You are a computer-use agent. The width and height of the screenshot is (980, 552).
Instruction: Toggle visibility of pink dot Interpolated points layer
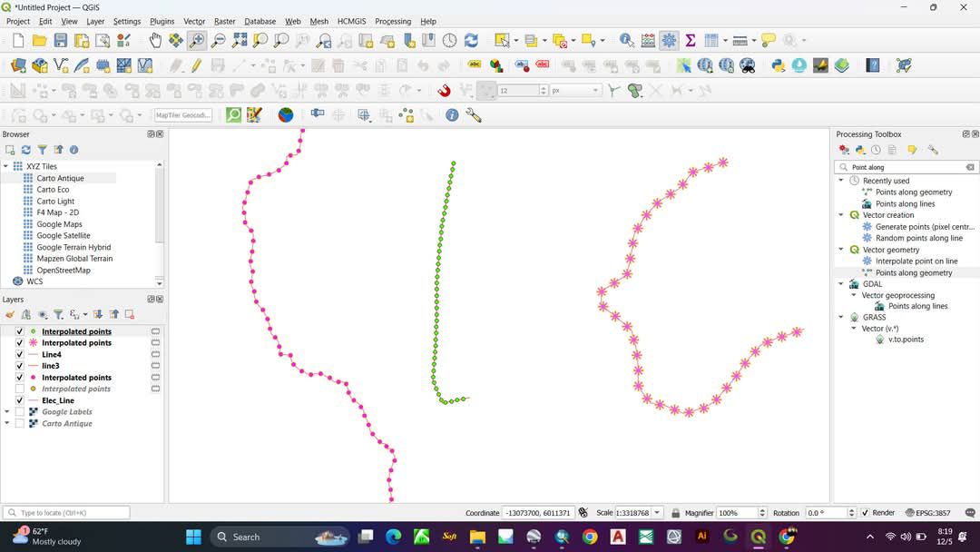coord(19,378)
